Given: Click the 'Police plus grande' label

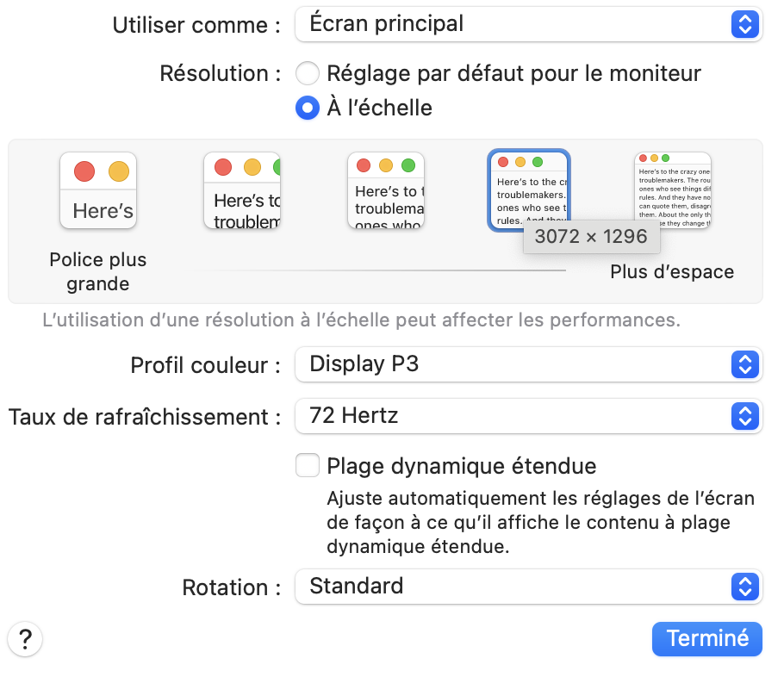Looking at the screenshot, I should 98,271.
